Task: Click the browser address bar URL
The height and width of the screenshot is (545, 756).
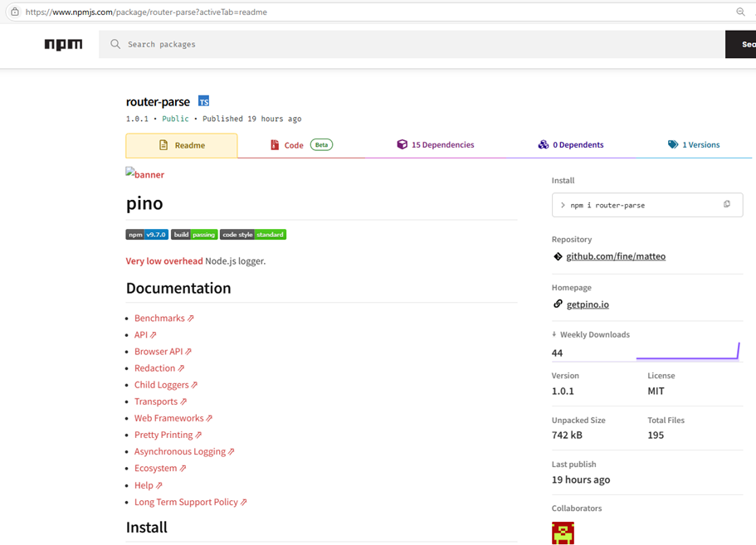Action: 146,12
